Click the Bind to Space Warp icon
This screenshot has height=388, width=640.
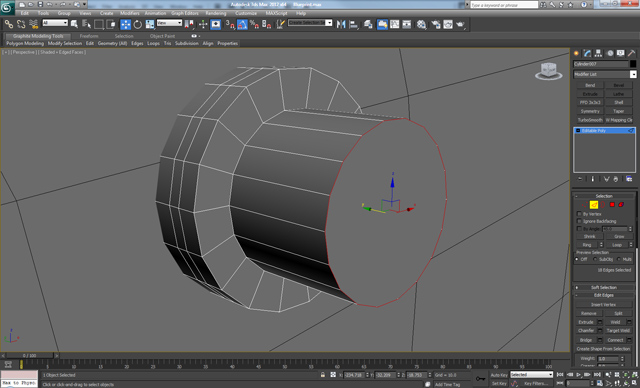point(33,24)
